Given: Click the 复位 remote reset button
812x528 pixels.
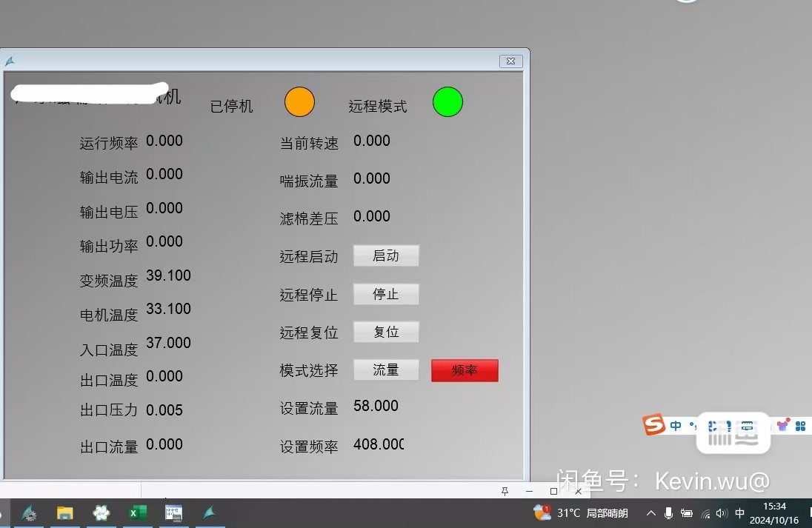Looking at the screenshot, I should click(386, 332).
